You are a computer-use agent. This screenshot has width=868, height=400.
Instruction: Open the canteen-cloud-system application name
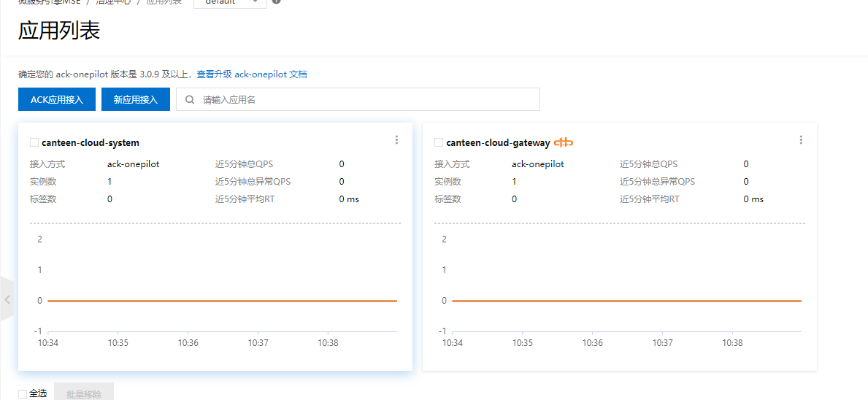(x=91, y=143)
